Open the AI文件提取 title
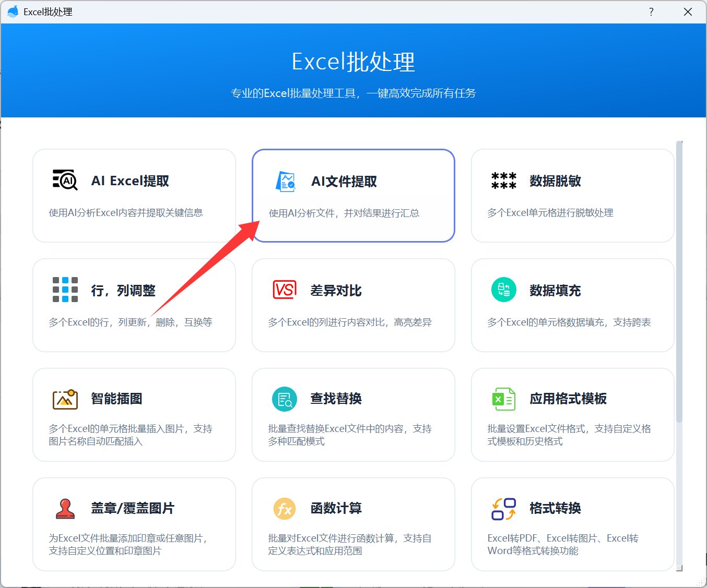 344,182
